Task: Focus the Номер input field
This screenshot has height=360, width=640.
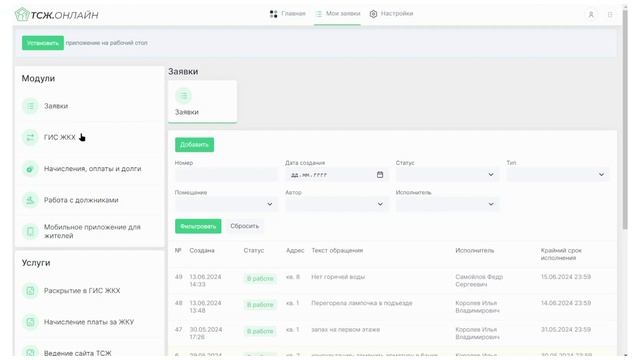Action: tap(226, 175)
